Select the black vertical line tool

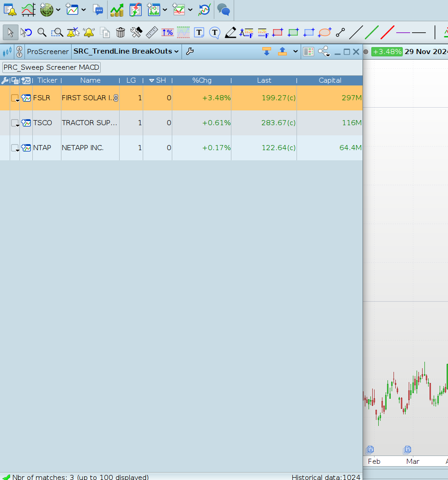(435, 32)
